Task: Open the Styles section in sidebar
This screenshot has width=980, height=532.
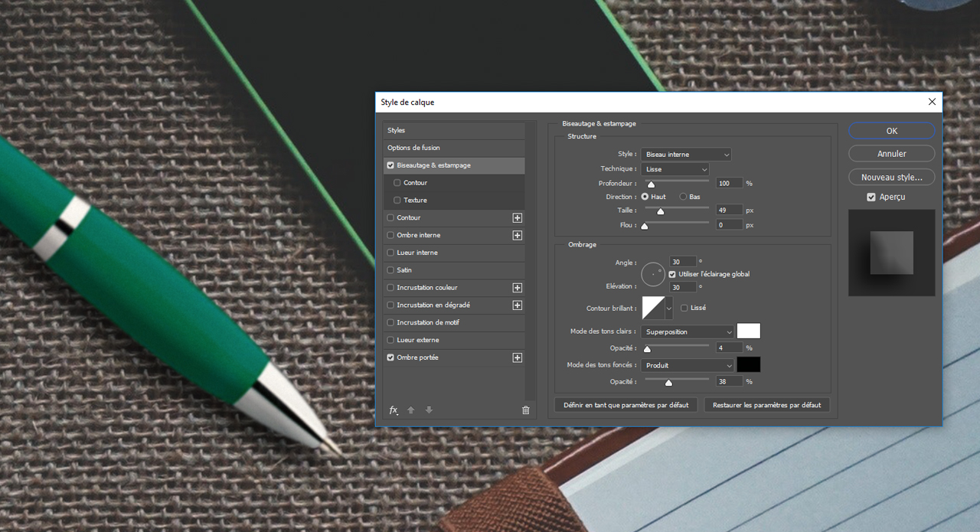Action: click(397, 130)
